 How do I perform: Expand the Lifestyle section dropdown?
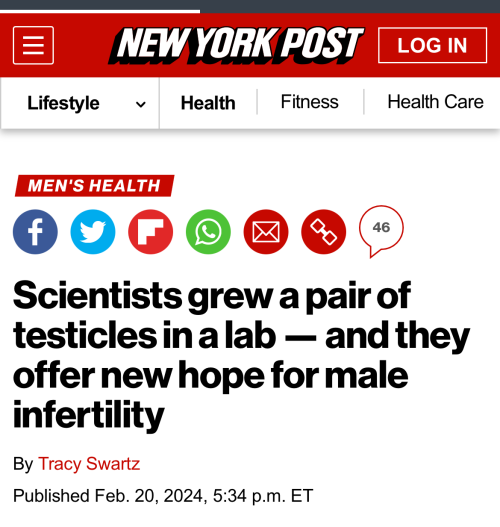tap(80, 103)
